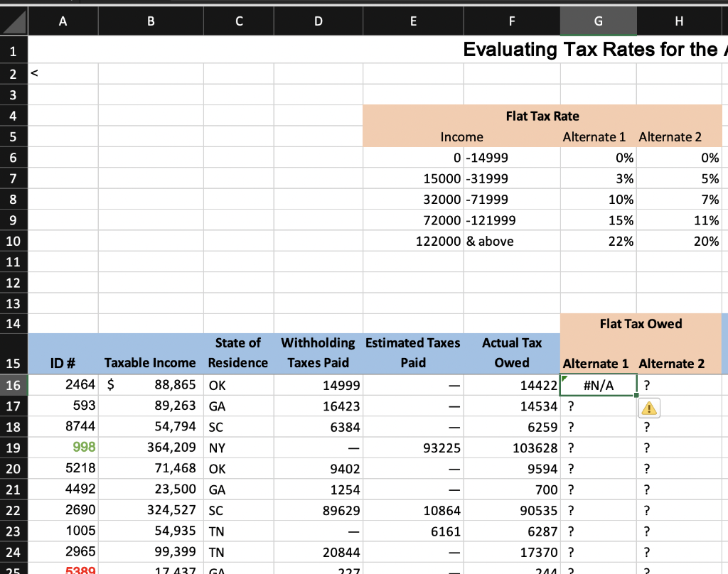
Task: Click the ID cell 2464
Action: (63, 385)
